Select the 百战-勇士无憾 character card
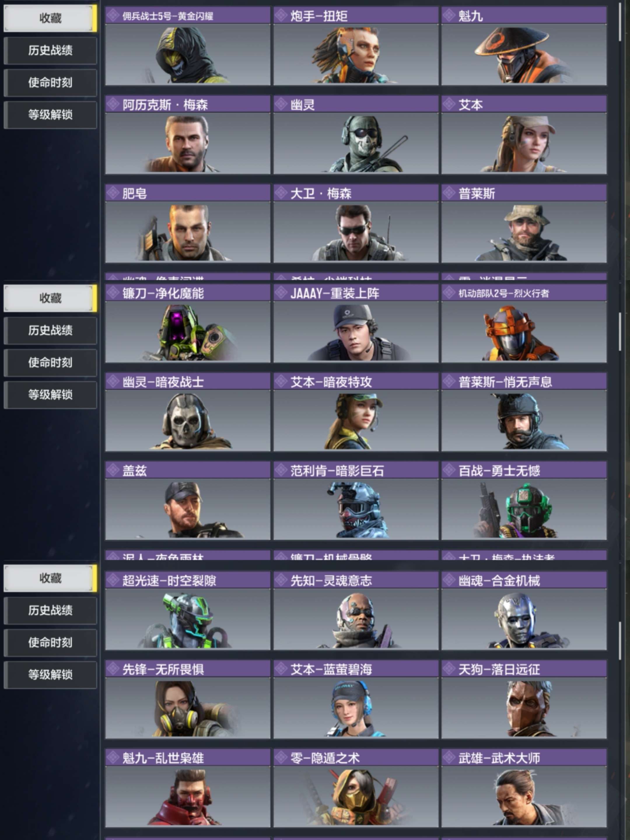Image resolution: width=630 pixels, height=840 pixels. [x=524, y=501]
